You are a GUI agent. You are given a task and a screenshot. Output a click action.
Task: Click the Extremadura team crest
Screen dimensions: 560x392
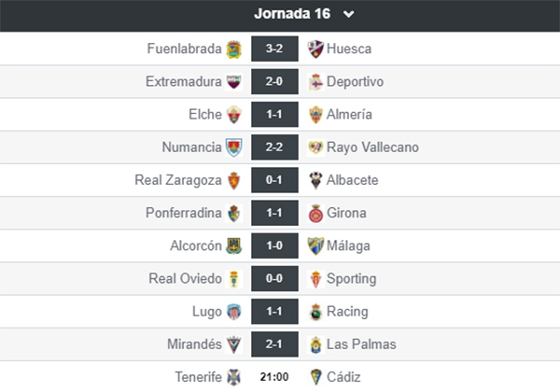tap(234, 82)
